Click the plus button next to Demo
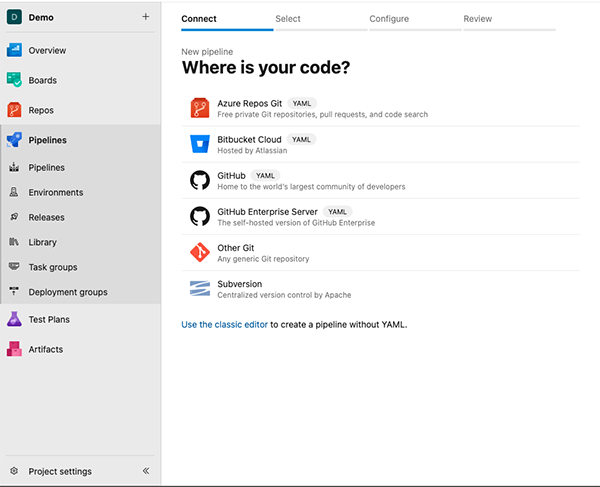 145,17
